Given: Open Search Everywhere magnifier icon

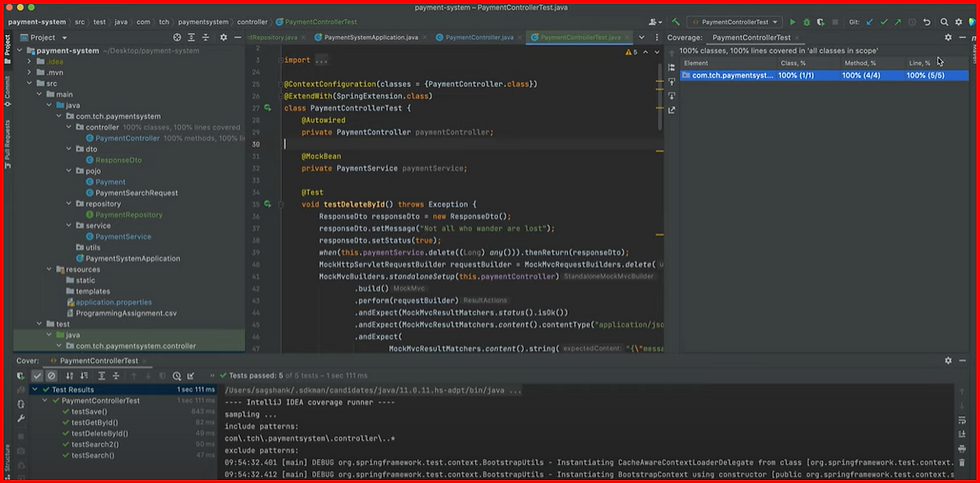Looking at the screenshot, I should [944, 21].
